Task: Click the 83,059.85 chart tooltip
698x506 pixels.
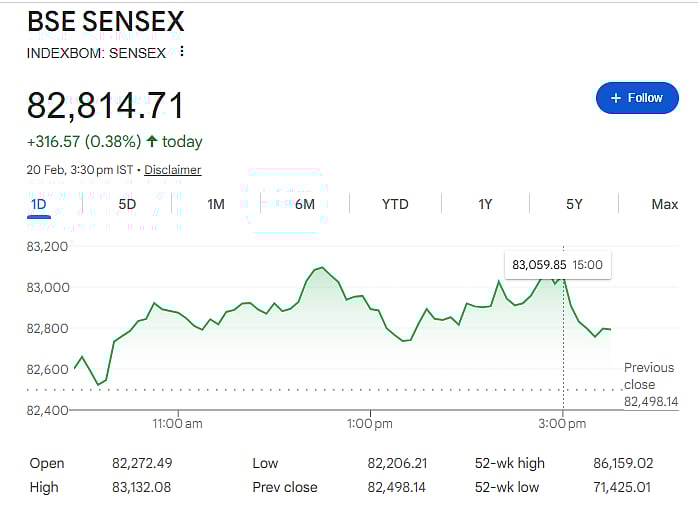Action: coord(558,265)
